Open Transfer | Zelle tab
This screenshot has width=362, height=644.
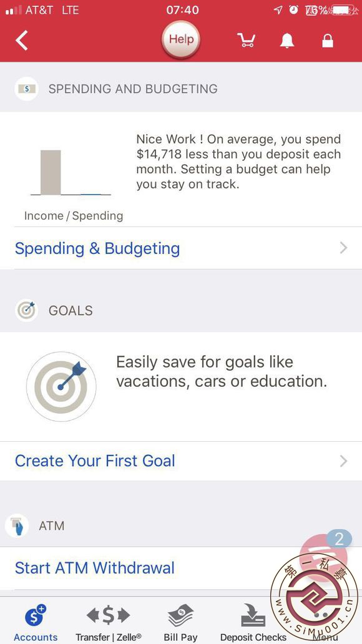pyautogui.click(x=109, y=622)
